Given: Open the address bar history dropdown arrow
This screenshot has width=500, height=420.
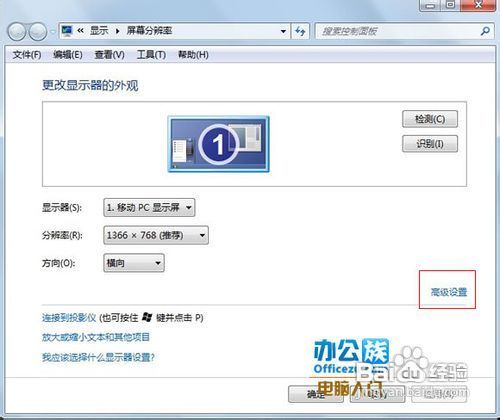Looking at the screenshot, I should [283, 31].
